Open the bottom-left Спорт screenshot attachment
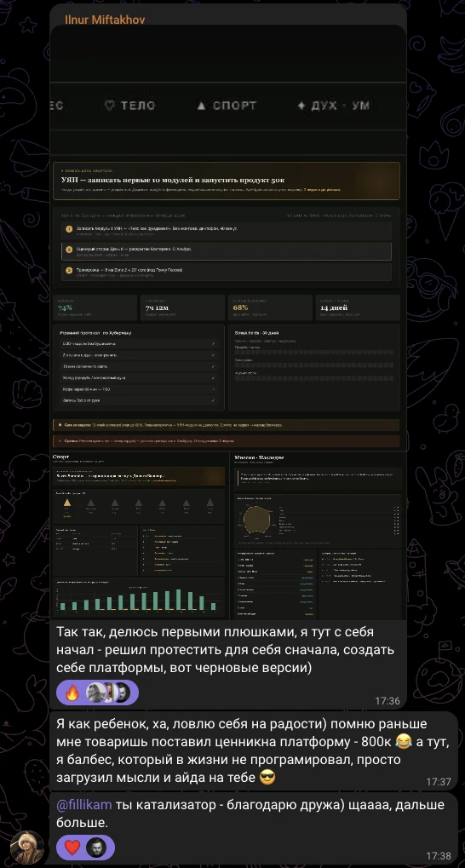Viewport: 465px width, 868px height. (138, 535)
